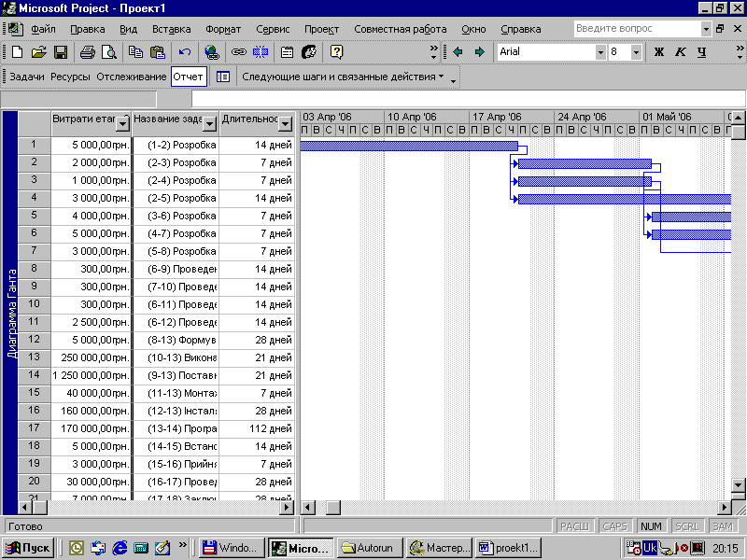
Task: Toggle underline Ч formatting
Action: (702, 52)
